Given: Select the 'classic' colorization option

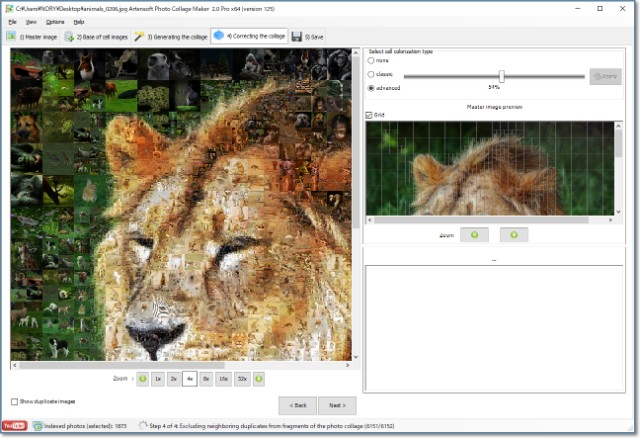Looking at the screenshot, I should pyautogui.click(x=372, y=75).
